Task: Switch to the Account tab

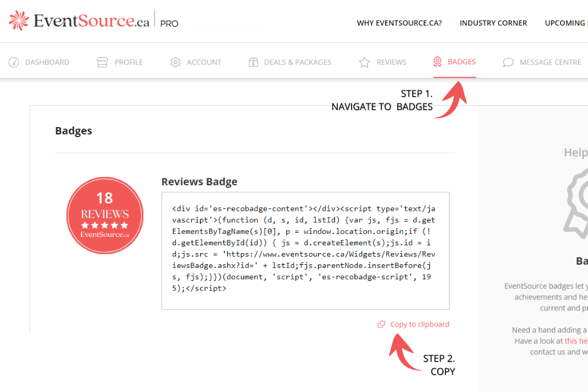Action: click(196, 62)
